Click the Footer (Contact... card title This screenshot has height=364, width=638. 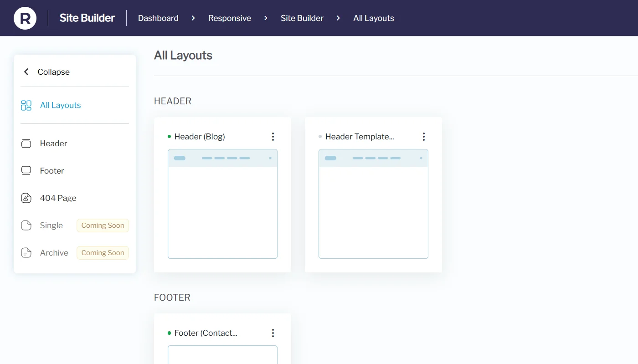point(206,333)
